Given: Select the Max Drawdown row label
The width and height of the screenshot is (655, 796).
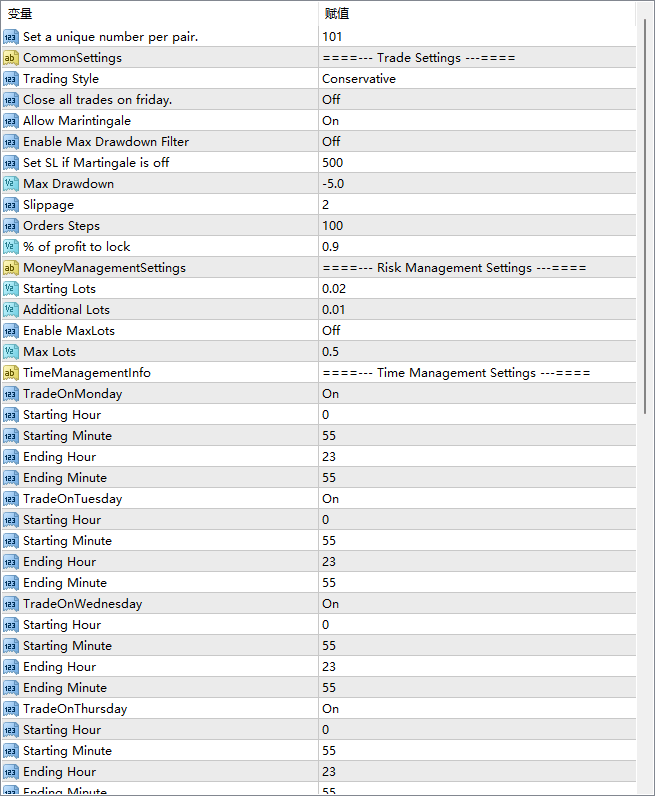Looking at the screenshot, I should 69,184.
